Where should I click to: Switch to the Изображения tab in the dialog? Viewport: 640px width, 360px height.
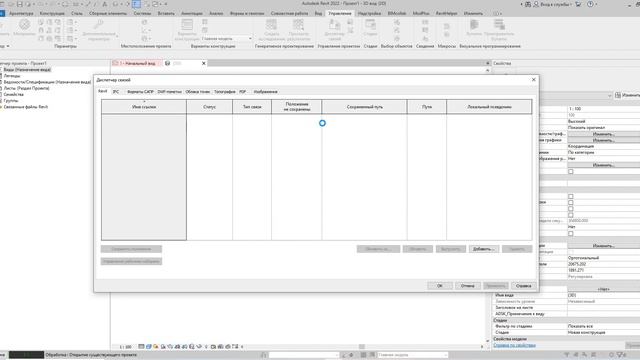[265, 92]
